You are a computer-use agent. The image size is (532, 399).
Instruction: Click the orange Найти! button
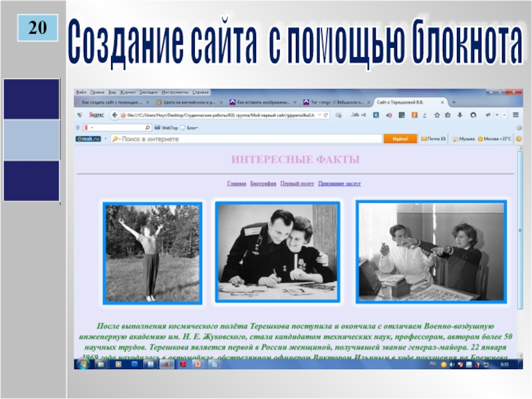click(400, 139)
